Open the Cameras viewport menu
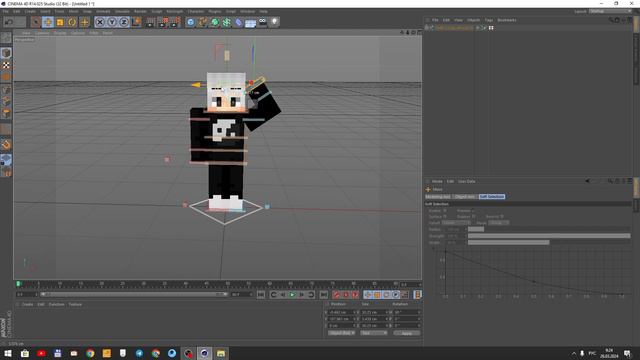This screenshot has height=360, width=640. [x=42, y=33]
